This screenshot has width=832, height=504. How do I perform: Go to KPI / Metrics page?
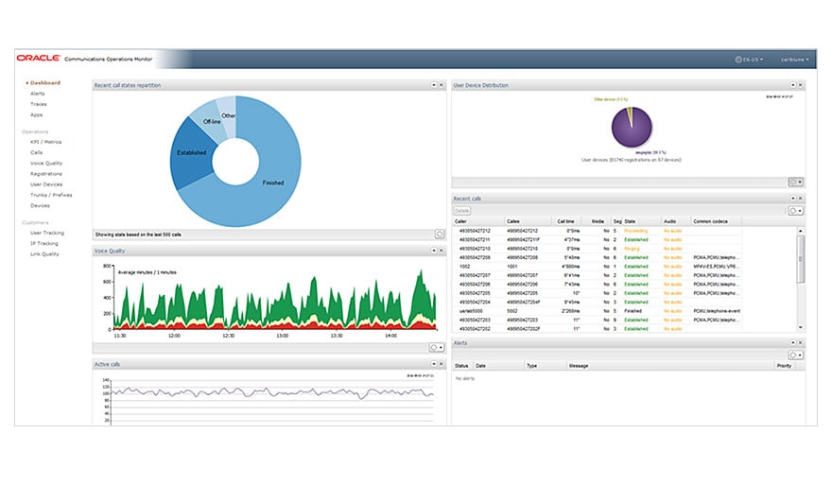tap(45, 142)
